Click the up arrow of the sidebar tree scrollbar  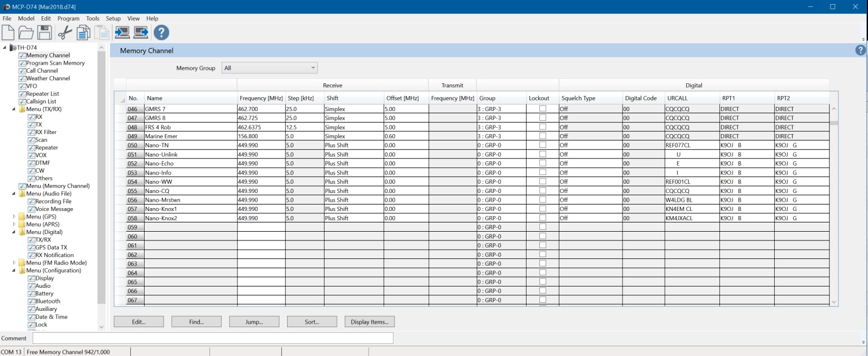click(x=102, y=47)
